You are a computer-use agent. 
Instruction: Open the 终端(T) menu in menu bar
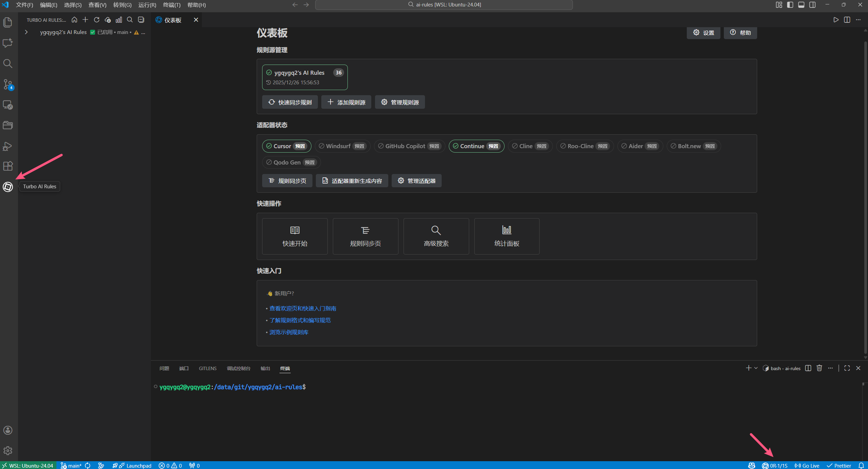(172, 5)
